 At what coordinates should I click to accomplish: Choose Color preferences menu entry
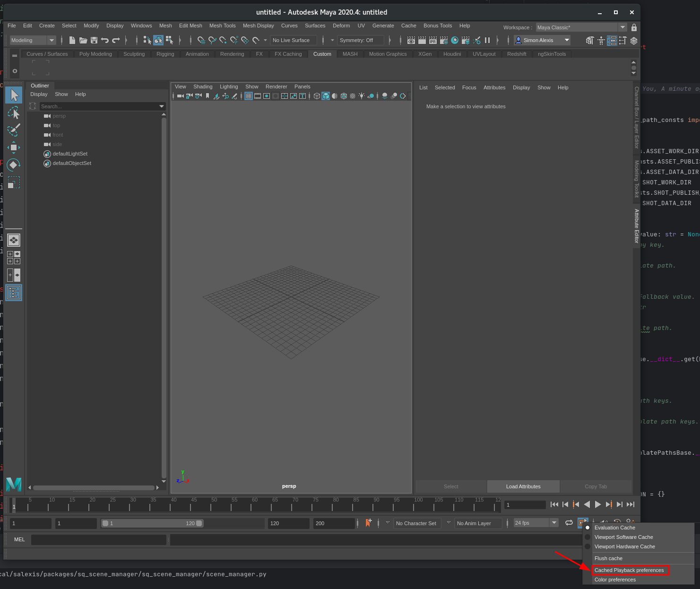point(615,580)
